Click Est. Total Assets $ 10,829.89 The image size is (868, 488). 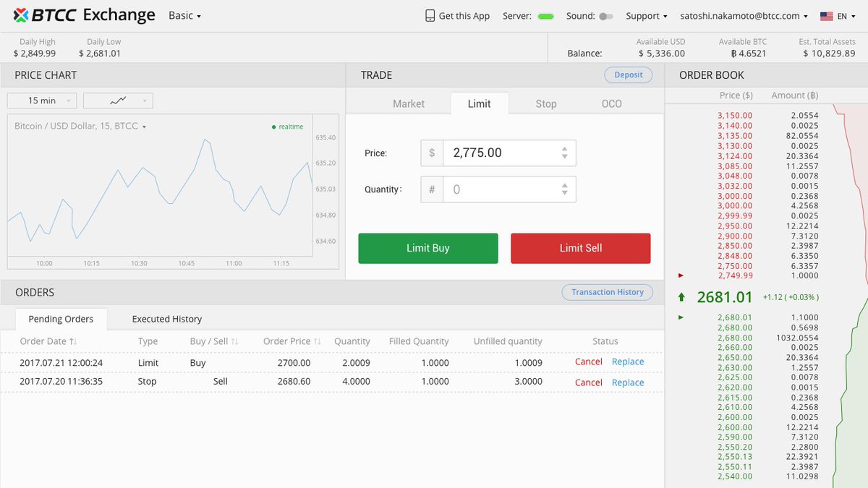click(x=829, y=53)
